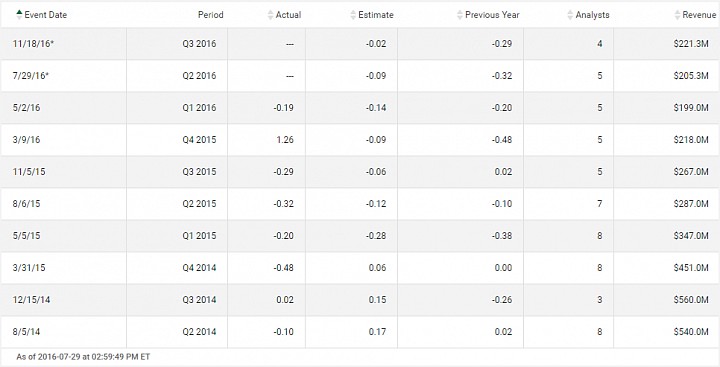Click the Event Date header text
The width and height of the screenshot is (720, 367).
pyautogui.click(x=45, y=15)
